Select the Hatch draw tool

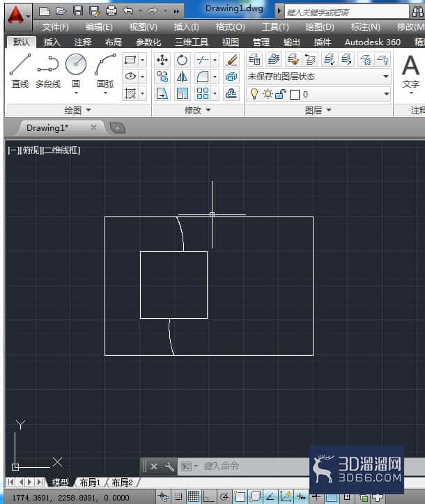coord(130,93)
